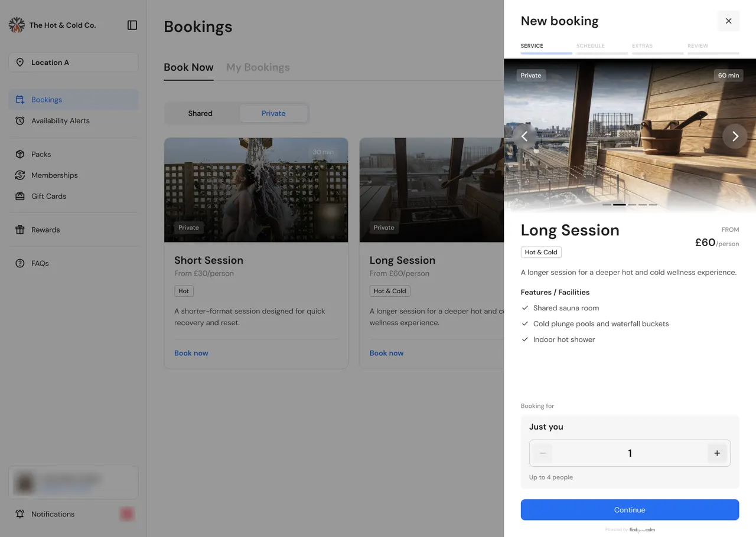The image size is (756, 537).
Task: Open the Availability Alerts menu item
Action: 73,120
